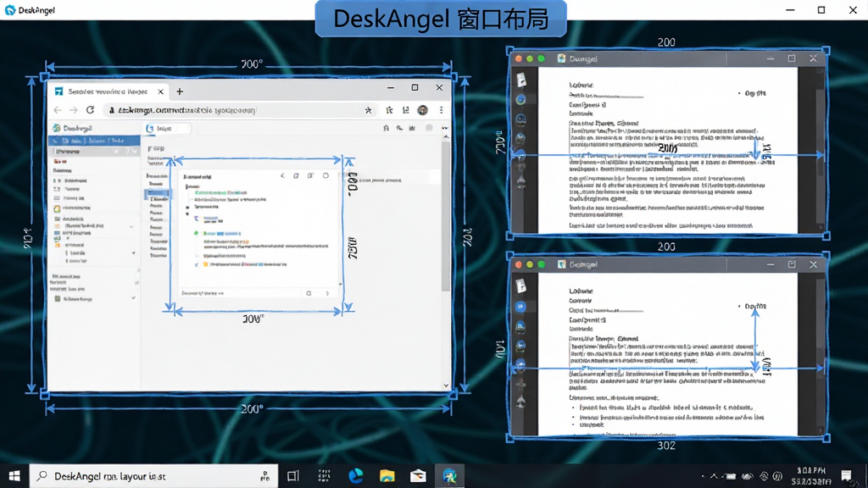
Task: Click the taskbar search box
Action: pos(153,476)
